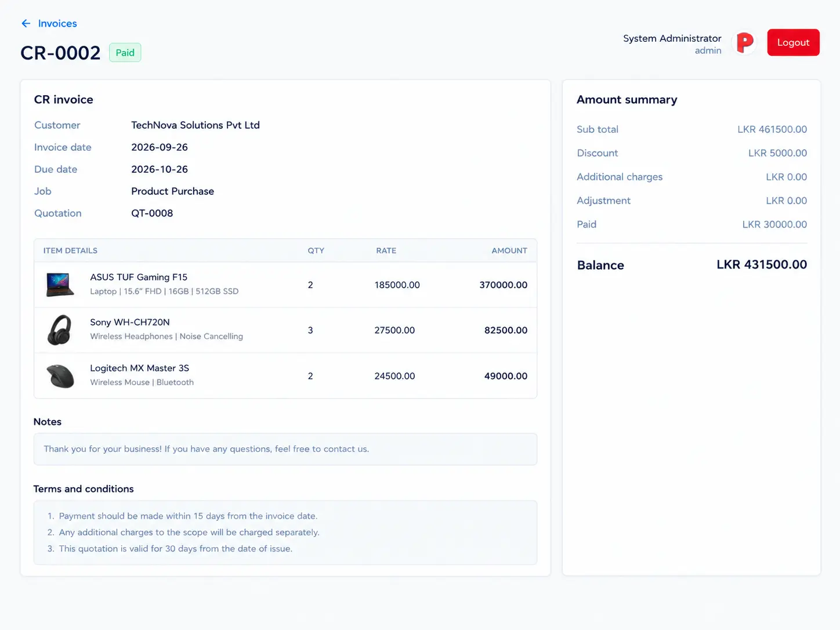Select the Sony headphones product thumbnail
This screenshot has width=840, height=630.
(x=60, y=330)
